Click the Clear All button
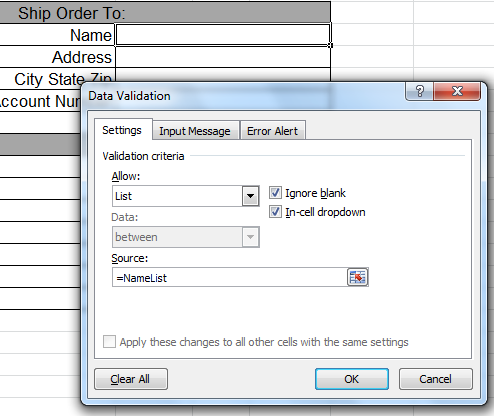The height and width of the screenshot is (416, 494). point(130,379)
